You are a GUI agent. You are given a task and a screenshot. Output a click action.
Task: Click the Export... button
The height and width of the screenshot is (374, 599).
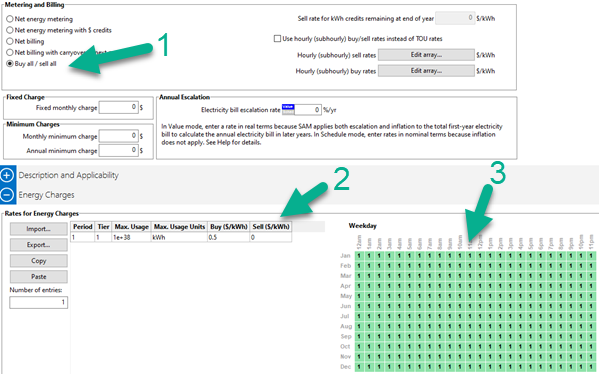pos(39,244)
